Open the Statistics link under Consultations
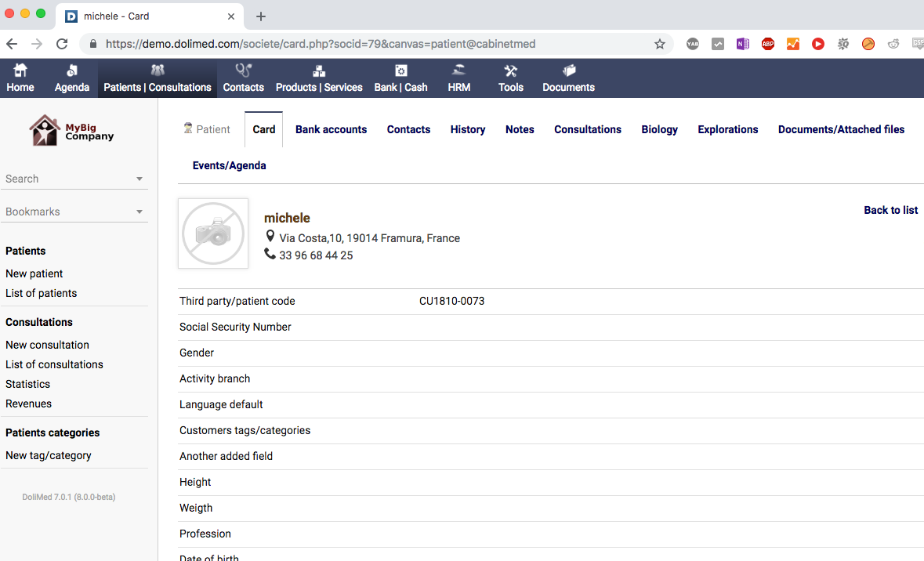This screenshot has height=561, width=924. [x=27, y=384]
